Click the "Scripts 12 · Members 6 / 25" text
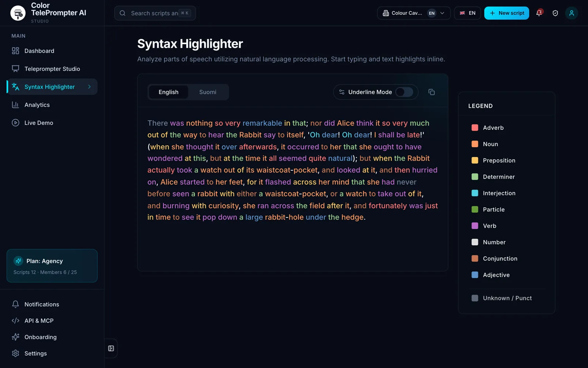The width and height of the screenshot is (588, 368). (45, 272)
